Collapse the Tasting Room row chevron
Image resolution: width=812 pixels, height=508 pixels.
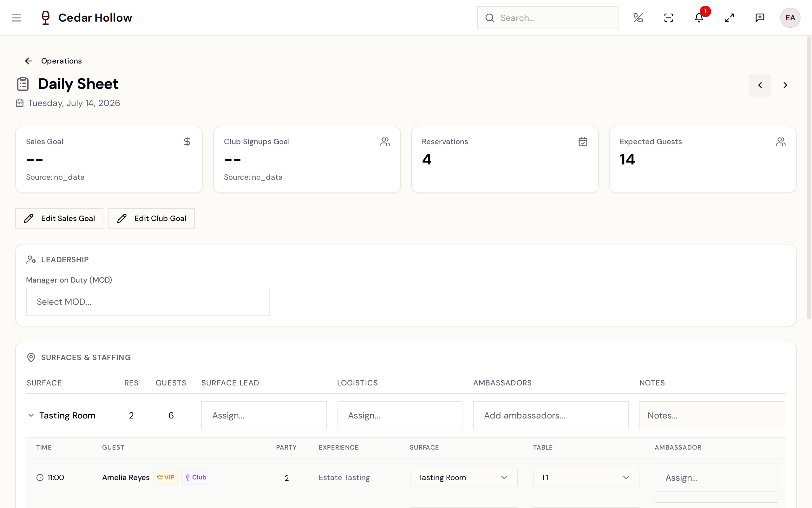click(x=31, y=415)
